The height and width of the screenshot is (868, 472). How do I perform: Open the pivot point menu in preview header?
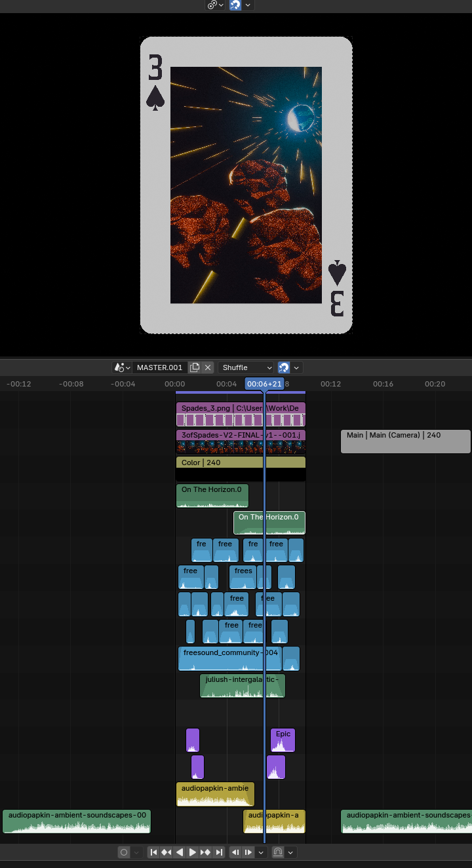coord(215,5)
